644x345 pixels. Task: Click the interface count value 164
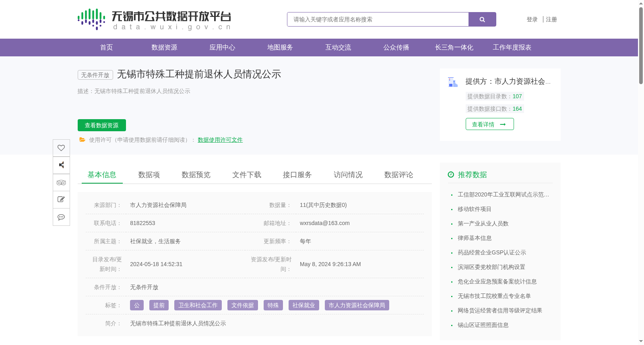(x=517, y=109)
